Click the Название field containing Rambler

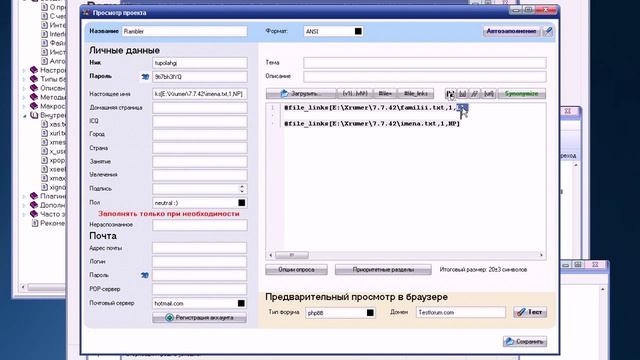184,31
